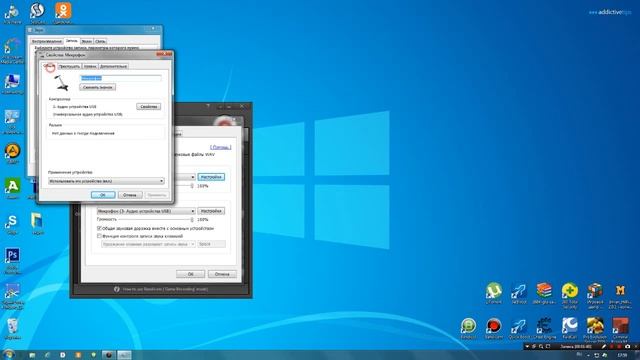
Task: Click Cancel (Отмена) in Microphone Properties dialog
Action: pyautogui.click(x=130, y=195)
